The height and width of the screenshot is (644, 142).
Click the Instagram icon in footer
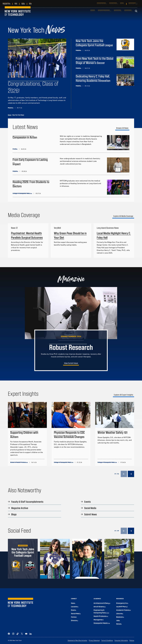pos(13,634)
